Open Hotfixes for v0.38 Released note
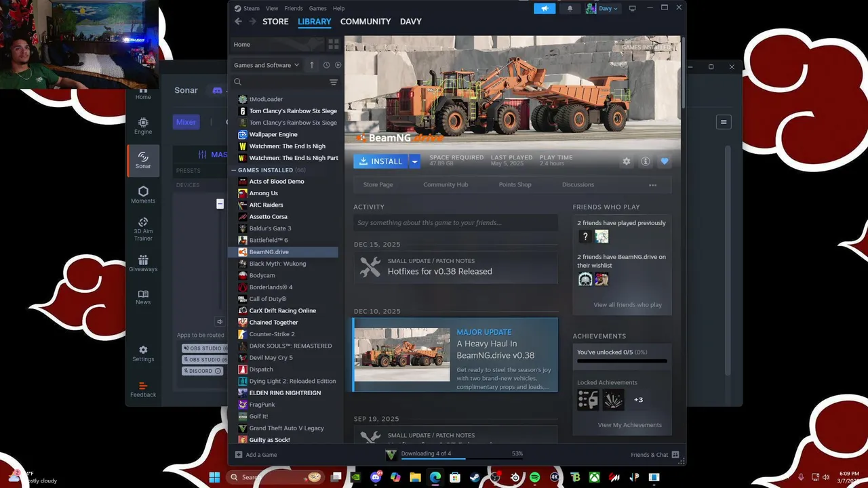868x488 pixels. pos(456,266)
